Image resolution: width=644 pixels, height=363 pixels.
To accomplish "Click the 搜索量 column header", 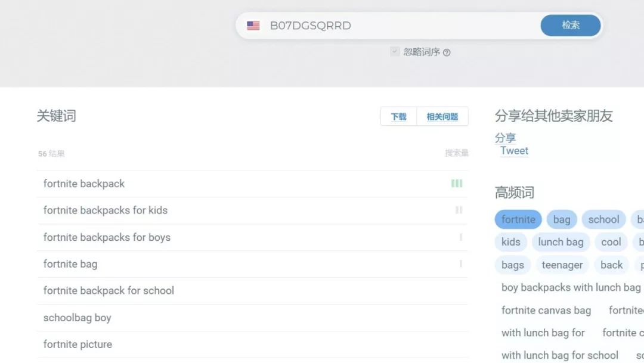I will 456,153.
